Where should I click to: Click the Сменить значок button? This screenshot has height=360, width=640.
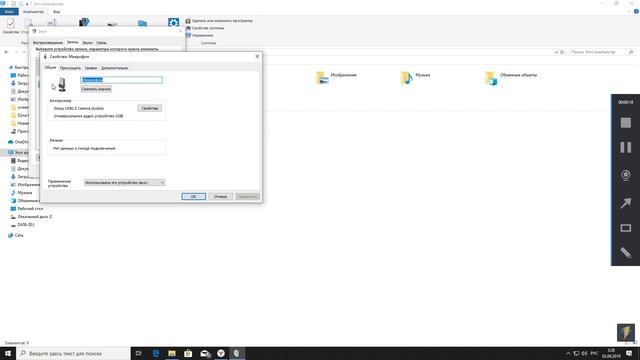click(96, 89)
